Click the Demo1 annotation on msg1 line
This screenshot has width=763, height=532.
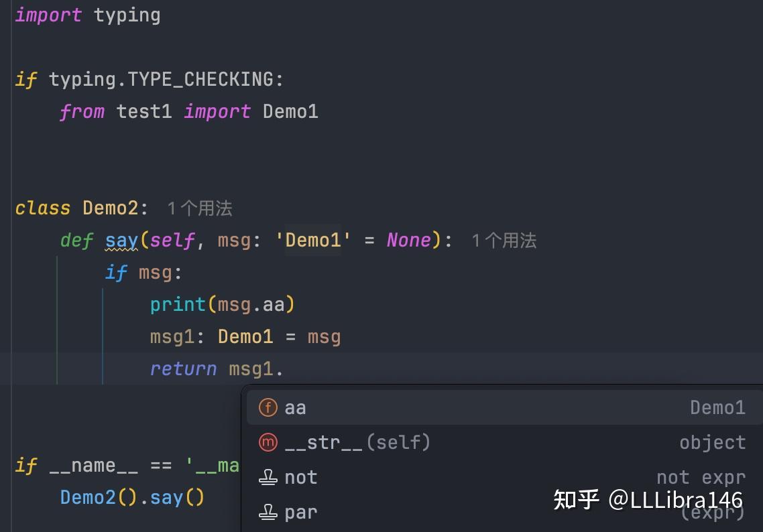coord(245,337)
